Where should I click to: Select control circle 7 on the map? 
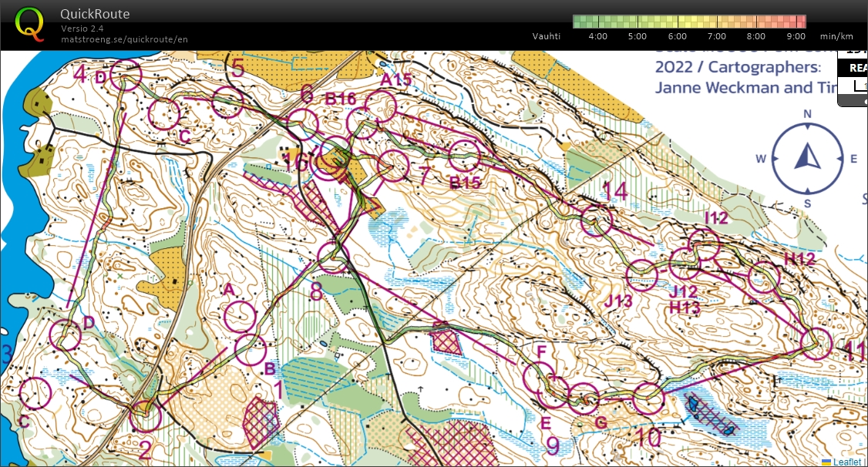click(393, 166)
